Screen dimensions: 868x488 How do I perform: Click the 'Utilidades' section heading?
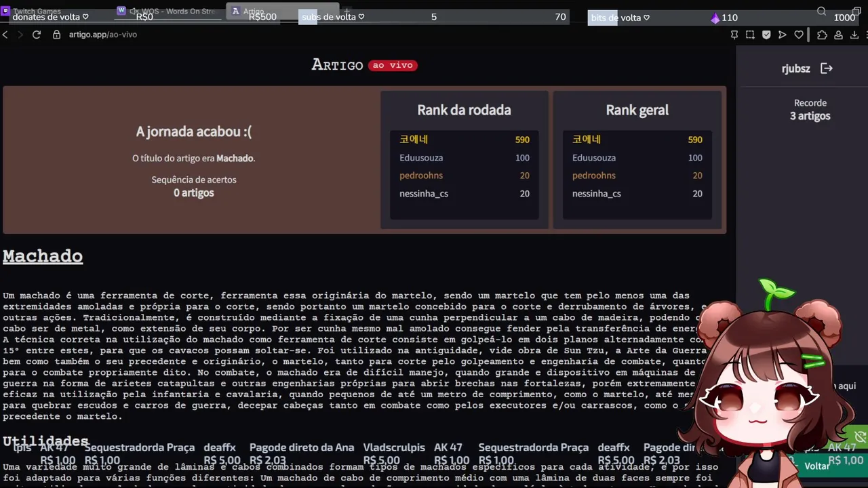coord(45,441)
